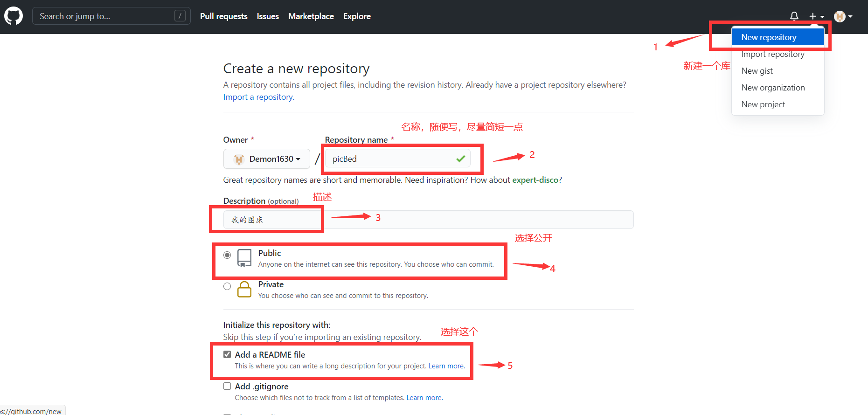Click the green checkmark in repository name field

tap(461, 159)
